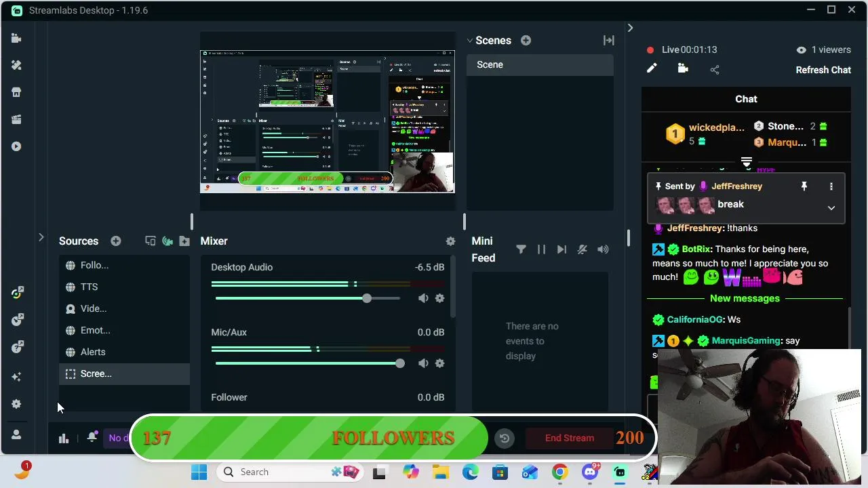
Task: Select the Emot... source
Action: (124, 330)
